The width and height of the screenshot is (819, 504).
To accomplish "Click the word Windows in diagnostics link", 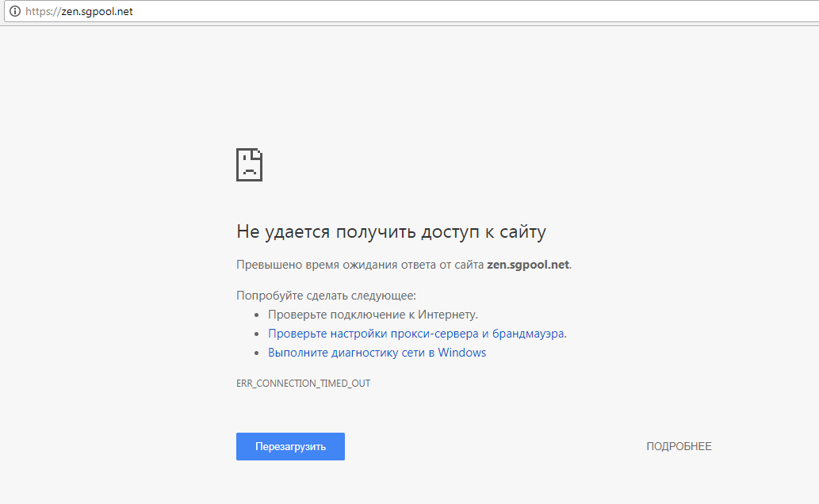I will click(x=461, y=353).
